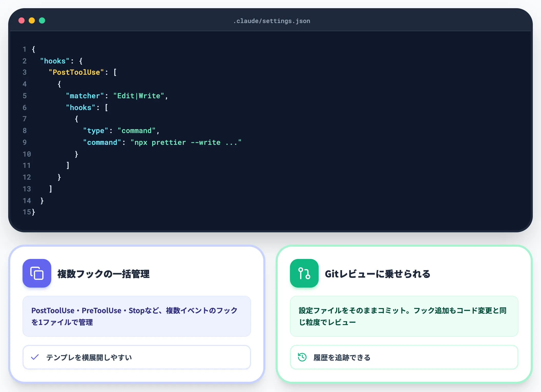The width and height of the screenshot is (541, 392).
Task: Click "npx prettier --write ..." command string
Action: coord(186,143)
